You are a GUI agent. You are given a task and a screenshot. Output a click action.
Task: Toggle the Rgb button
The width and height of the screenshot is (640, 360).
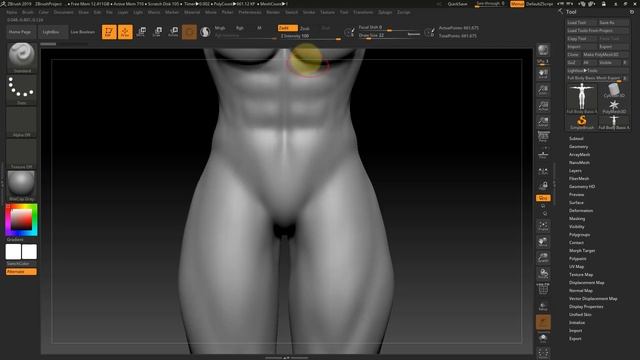tap(240, 28)
